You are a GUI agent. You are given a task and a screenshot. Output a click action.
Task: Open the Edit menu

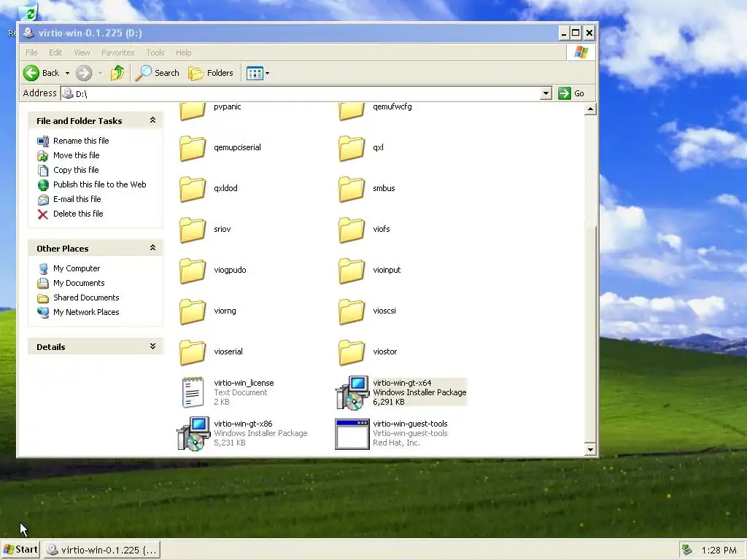(55, 52)
